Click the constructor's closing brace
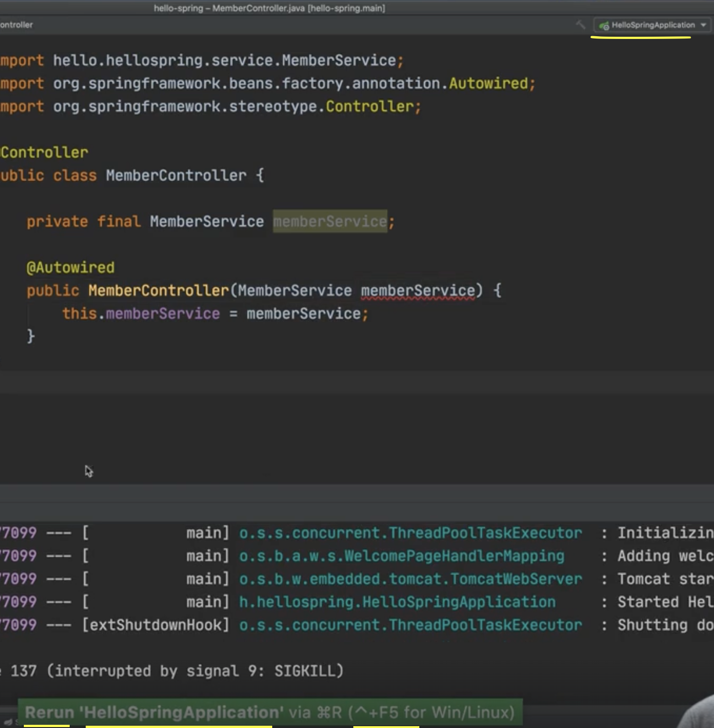The image size is (714, 728). coord(31,336)
